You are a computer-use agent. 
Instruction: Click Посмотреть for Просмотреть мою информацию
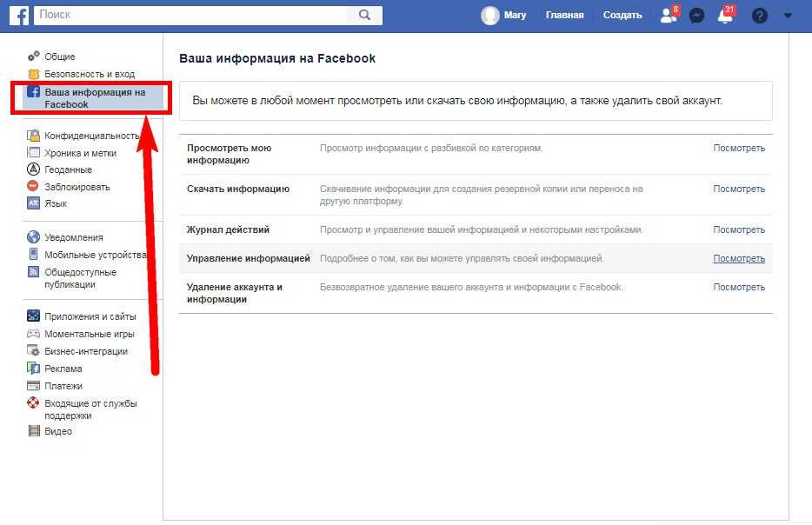(739, 148)
